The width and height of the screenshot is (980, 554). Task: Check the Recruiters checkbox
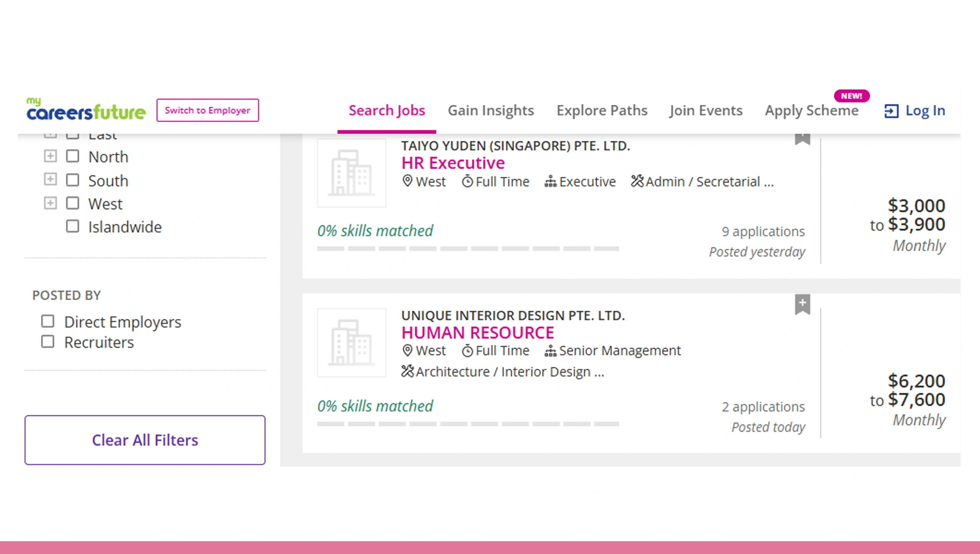48,341
